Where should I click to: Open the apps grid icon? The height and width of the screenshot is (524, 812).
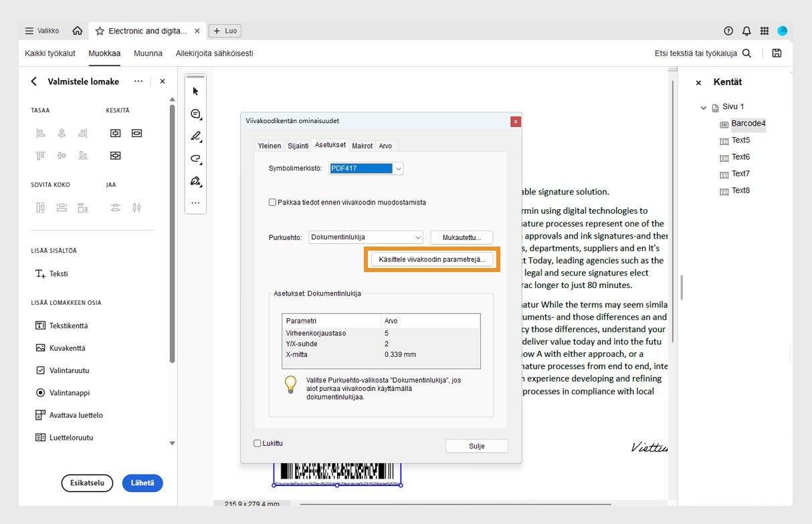coord(765,31)
